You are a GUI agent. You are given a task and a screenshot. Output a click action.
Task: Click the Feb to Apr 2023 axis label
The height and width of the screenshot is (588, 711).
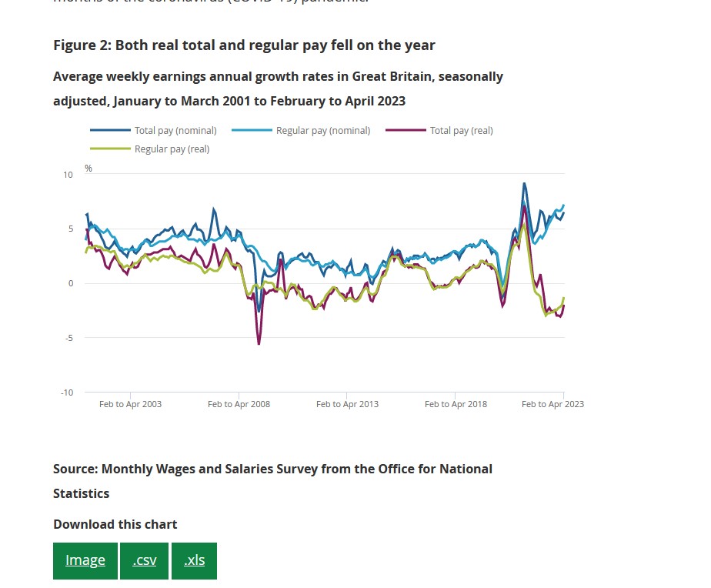pyautogui.click(x=552, y=404)
